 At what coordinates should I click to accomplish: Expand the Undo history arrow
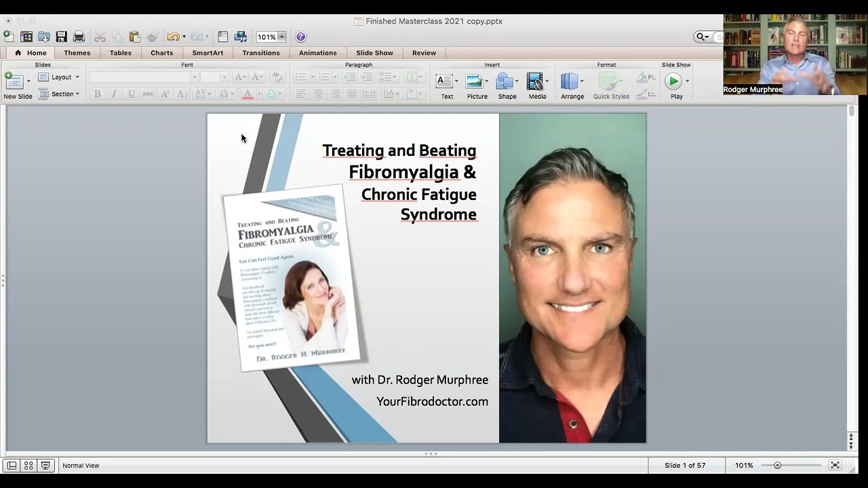[x=184, y=37]
